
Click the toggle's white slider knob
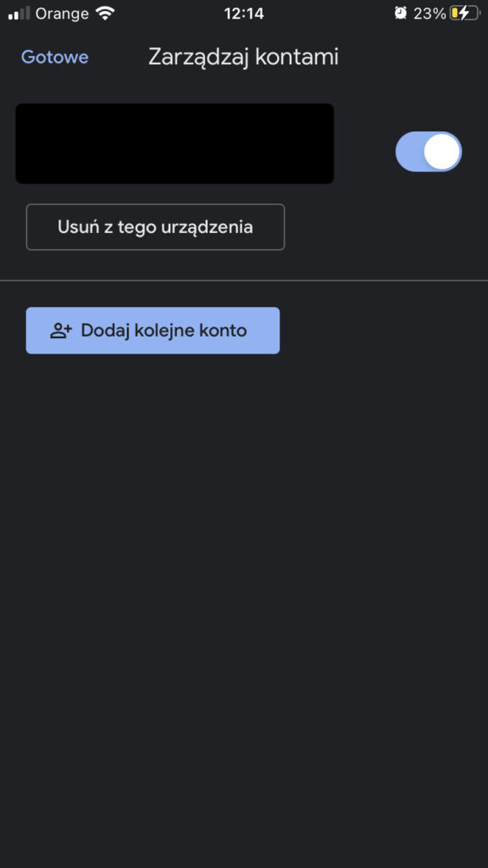click(x=442, y=151)
